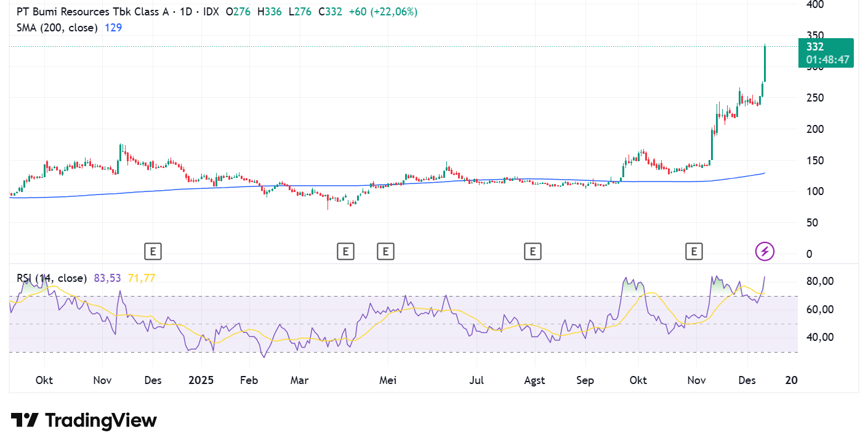Viewport: 868px width, 448px height.
Task: Click the 80,00 level on RSI axis
Action: 820,281
